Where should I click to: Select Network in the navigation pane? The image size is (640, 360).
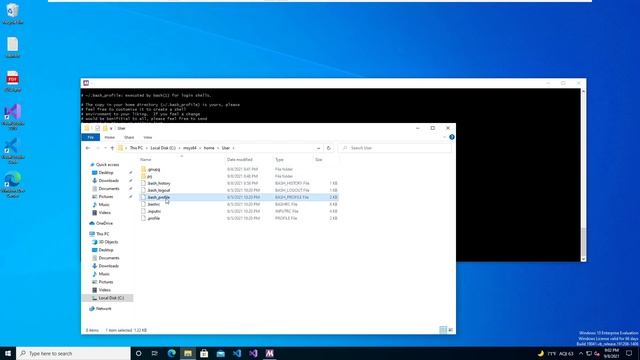[103, 309]
